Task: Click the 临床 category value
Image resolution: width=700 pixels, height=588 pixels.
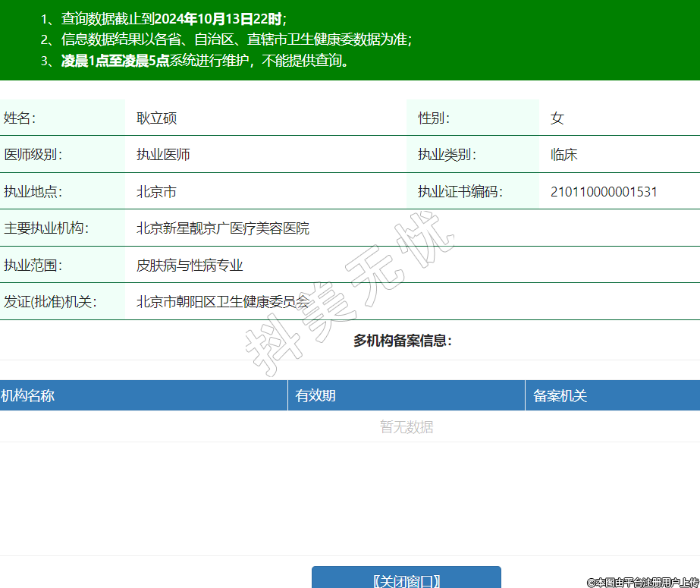Action: (x=564, y=155)
